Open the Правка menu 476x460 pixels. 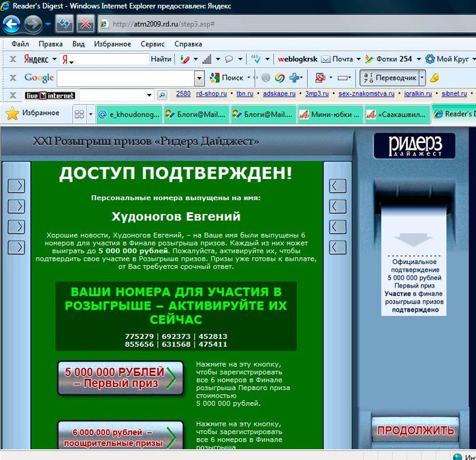coord(50,44)
